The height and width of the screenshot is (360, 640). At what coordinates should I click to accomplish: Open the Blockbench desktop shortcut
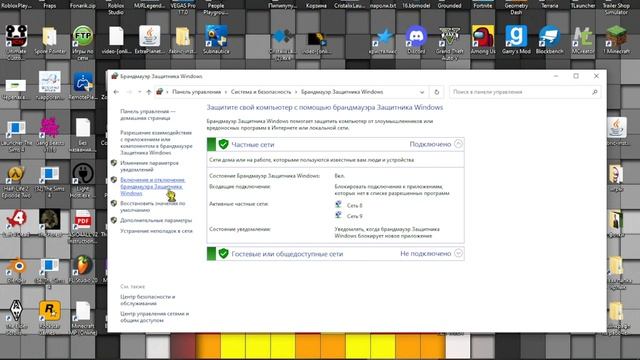pos(549,38)
